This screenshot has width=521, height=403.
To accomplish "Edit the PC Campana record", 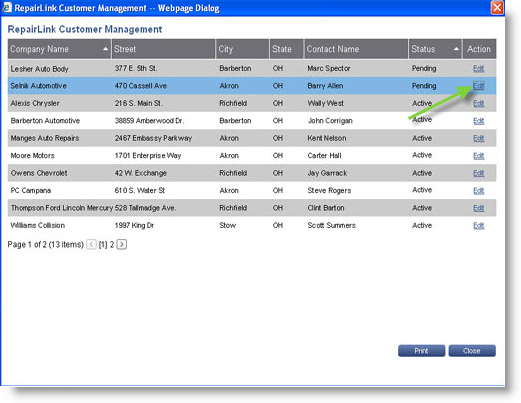I will click(478, 191).
